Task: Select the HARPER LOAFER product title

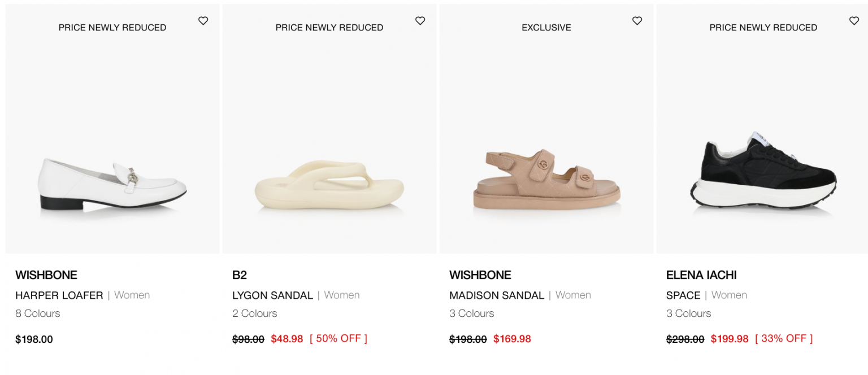Action: [59, 295]
